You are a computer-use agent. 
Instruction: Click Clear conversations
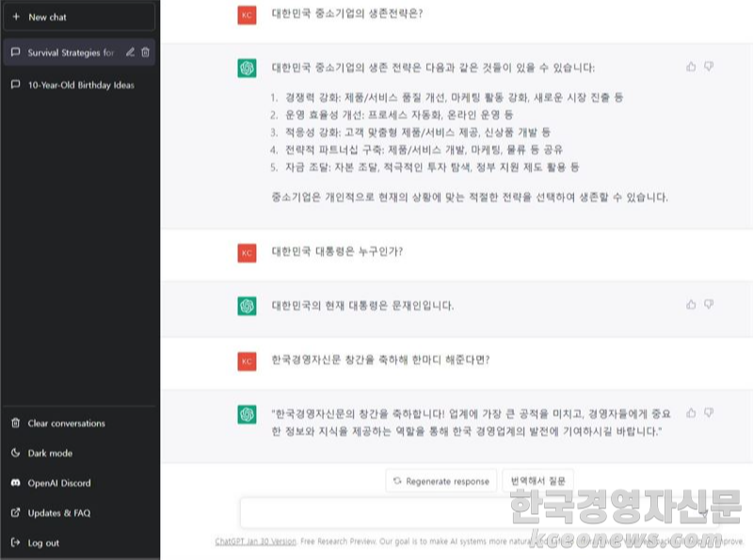79,424
